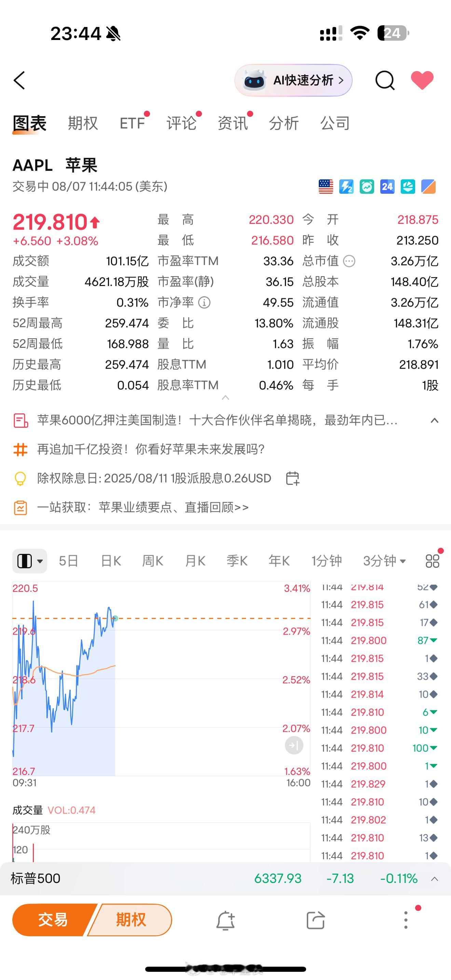Switch to the 评论 tab
Screen dimensions: 451x980
pos(181,123)
